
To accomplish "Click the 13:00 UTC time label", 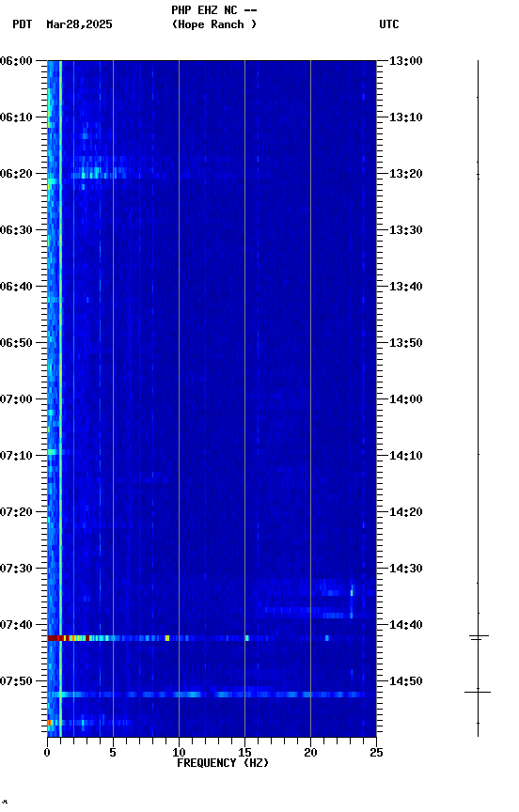I will click(x=406, y=61).
